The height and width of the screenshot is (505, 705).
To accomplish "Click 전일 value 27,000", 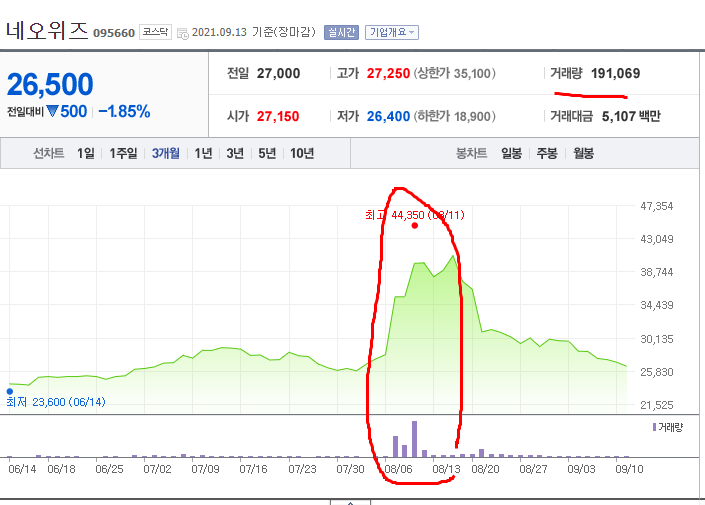I will (x=278, y=73).
